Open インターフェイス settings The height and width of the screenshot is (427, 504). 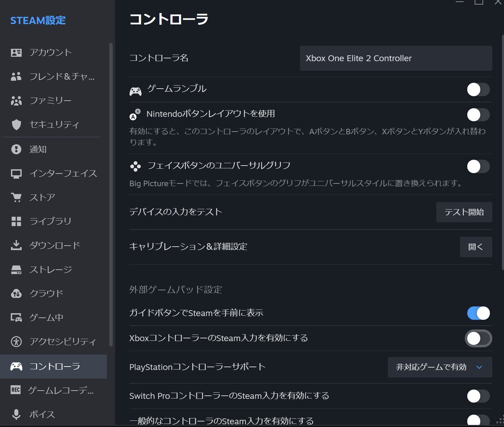pos(53,173)
